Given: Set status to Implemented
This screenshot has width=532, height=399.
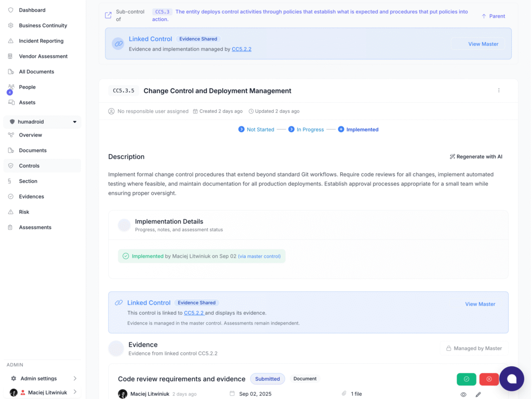Looking at the screenshot, I should click(x=358, y=129).
